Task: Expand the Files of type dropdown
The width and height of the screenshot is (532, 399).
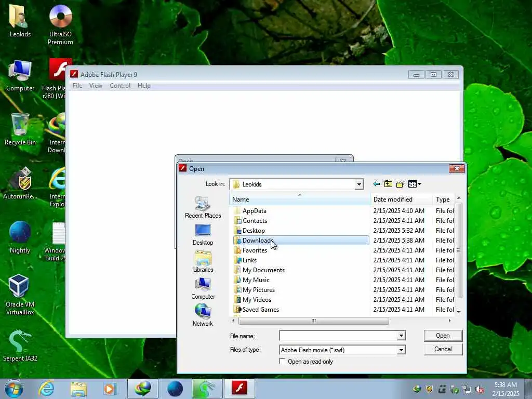Action: click(x=401, y=350)
